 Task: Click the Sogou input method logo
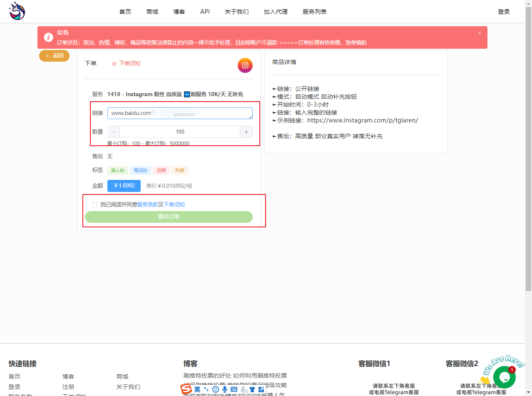[x=186, y=389]
